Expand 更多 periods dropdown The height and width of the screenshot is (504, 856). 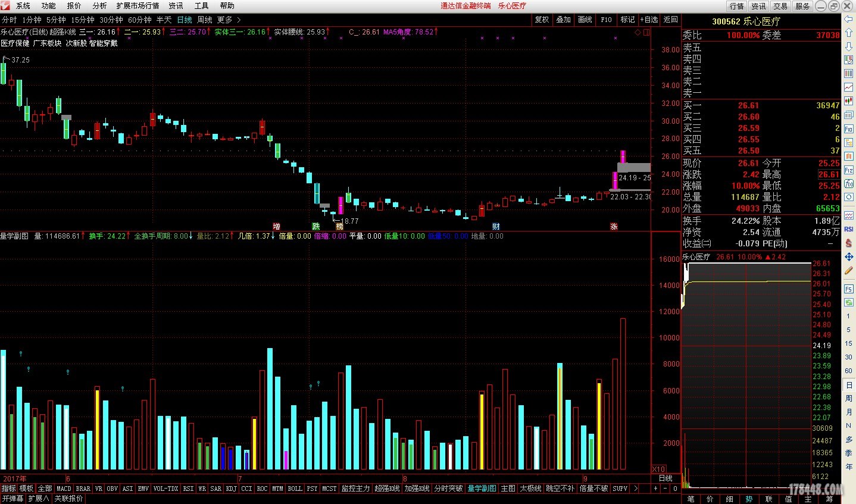(229, 20)
